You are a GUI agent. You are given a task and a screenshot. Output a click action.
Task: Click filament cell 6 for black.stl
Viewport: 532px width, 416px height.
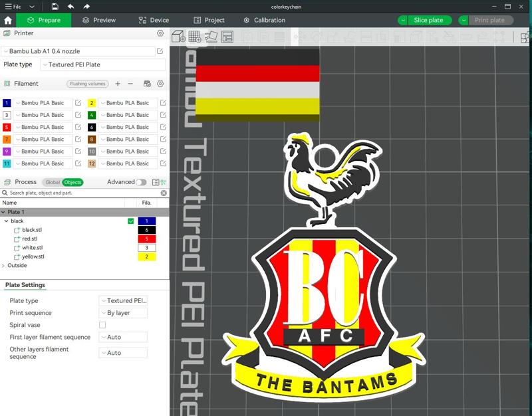click(147, 230)
